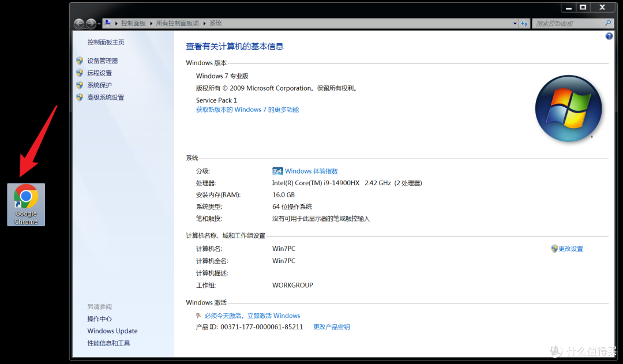
Task: Click the 没有可用于此显示器的笔或触控输入 text
Action: click(x=321, y=219)
